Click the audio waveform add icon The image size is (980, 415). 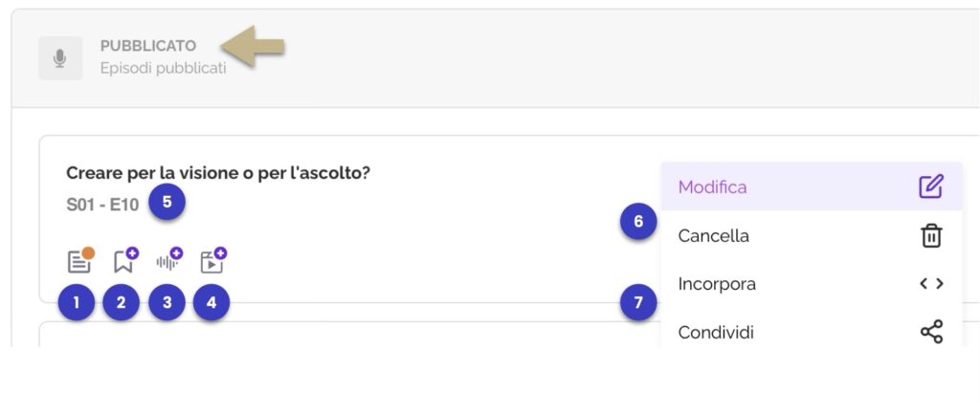point(168,260)
